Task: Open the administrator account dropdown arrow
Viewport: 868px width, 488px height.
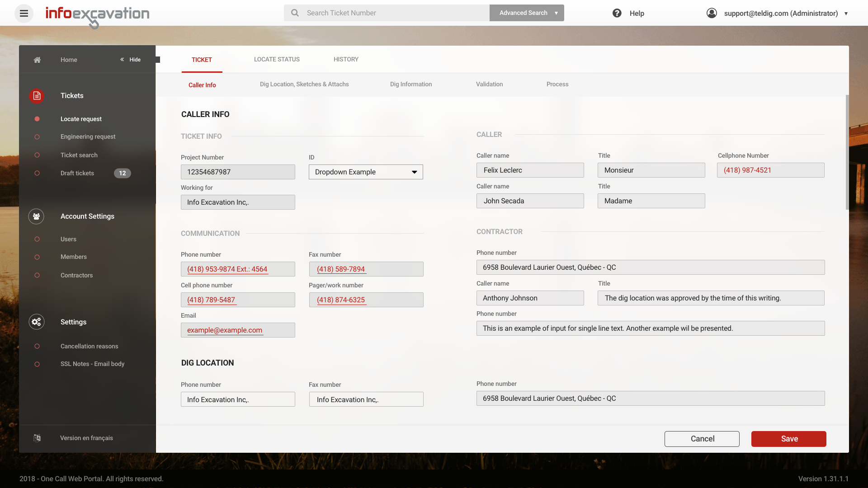Action: tap(846, 14)
